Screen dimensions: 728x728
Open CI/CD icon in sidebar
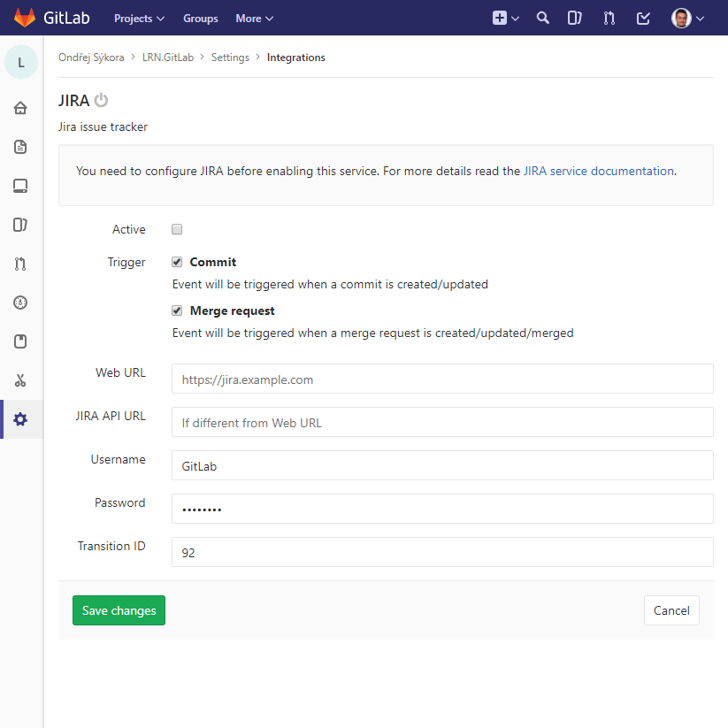click(x=20, y=303)
